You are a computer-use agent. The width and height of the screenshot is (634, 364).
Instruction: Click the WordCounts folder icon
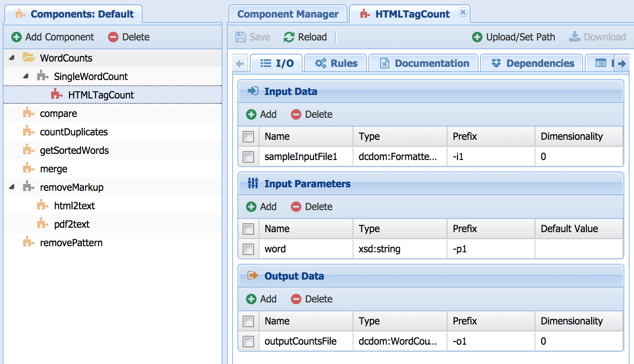29,58
